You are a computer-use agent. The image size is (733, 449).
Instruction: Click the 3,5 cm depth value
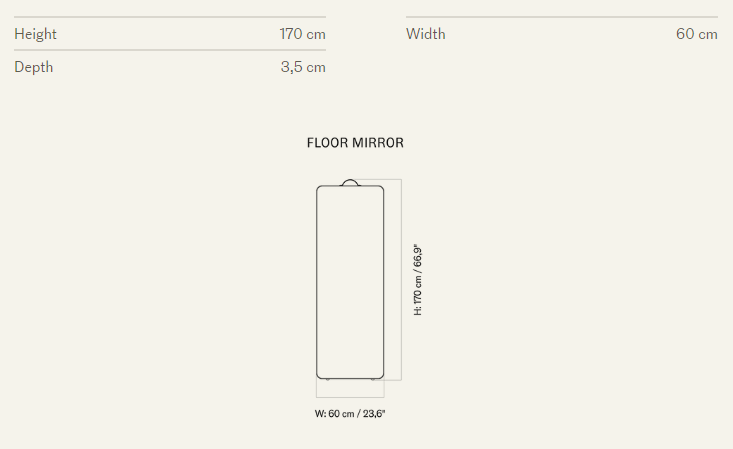pyautogui.click(x=303, y=67)
